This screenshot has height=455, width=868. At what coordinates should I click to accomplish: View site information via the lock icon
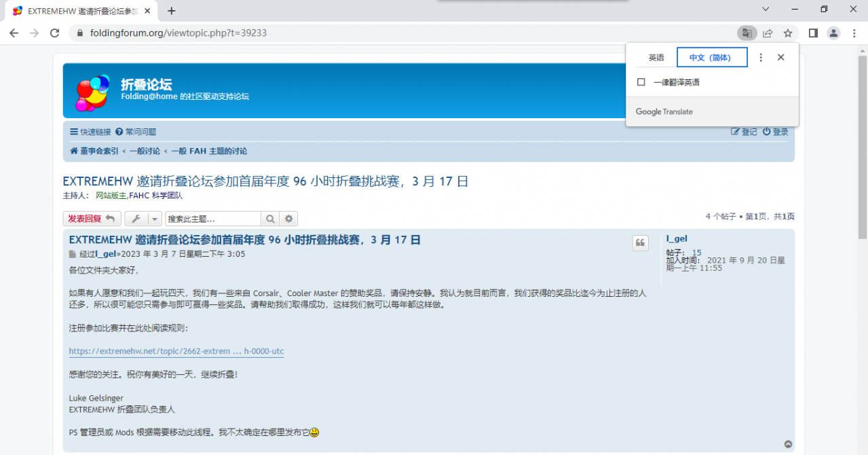80,33
